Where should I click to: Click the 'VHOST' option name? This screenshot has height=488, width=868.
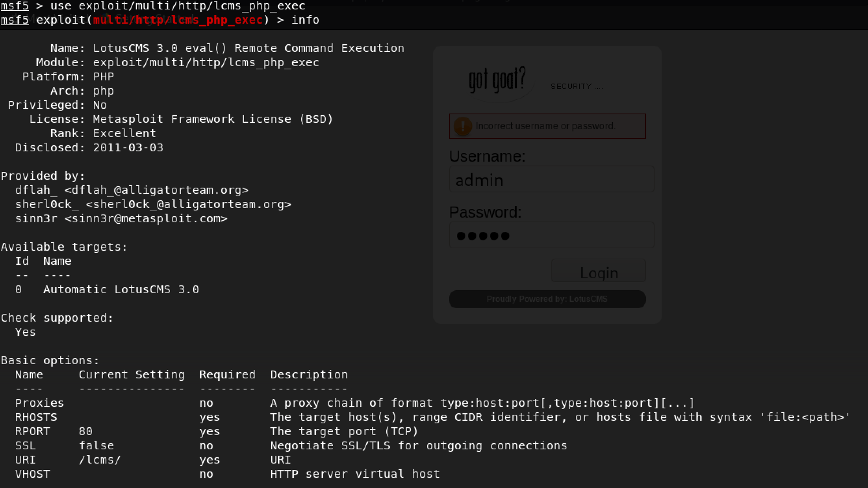pos(32,474)
